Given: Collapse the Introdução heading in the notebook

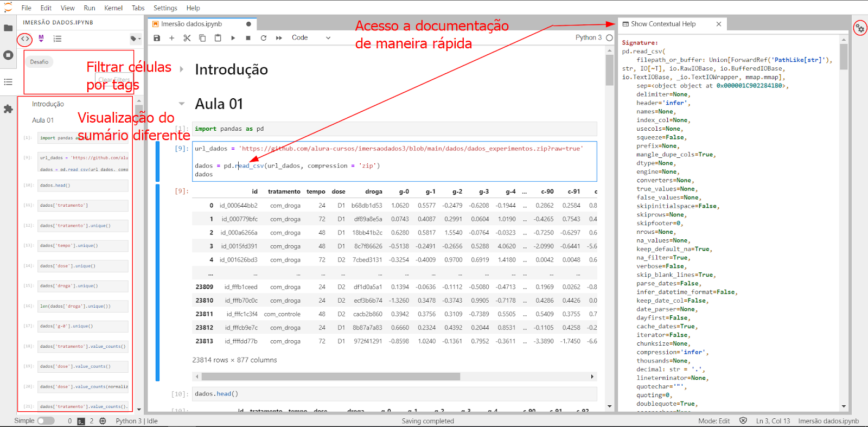Looking at the screenshot, I should [182, 69].
